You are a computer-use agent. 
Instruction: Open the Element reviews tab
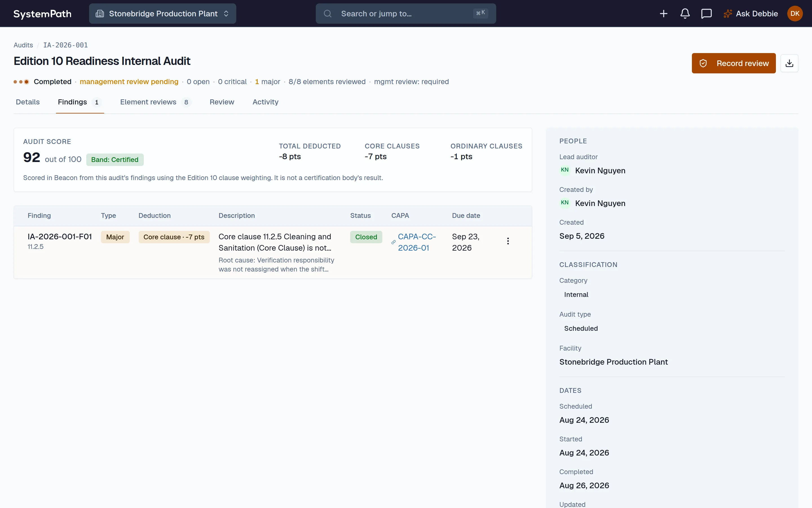[x=156, y=102]
